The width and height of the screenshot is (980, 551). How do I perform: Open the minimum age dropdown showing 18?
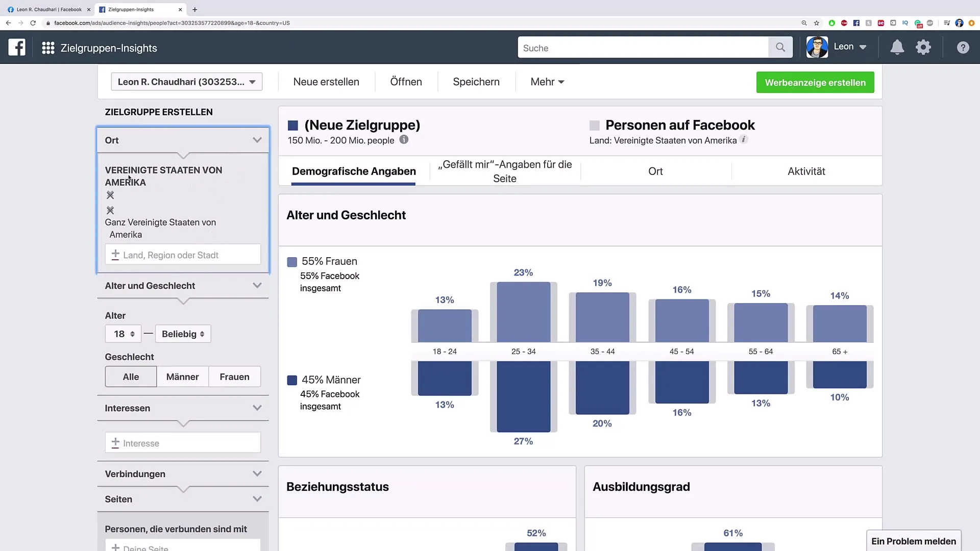click(123, 334)
